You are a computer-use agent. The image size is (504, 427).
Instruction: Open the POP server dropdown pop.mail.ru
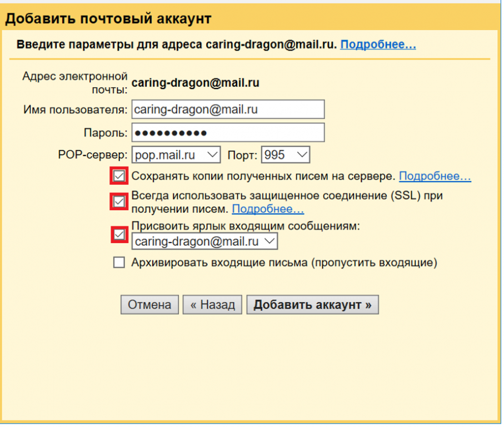[176, 155]
